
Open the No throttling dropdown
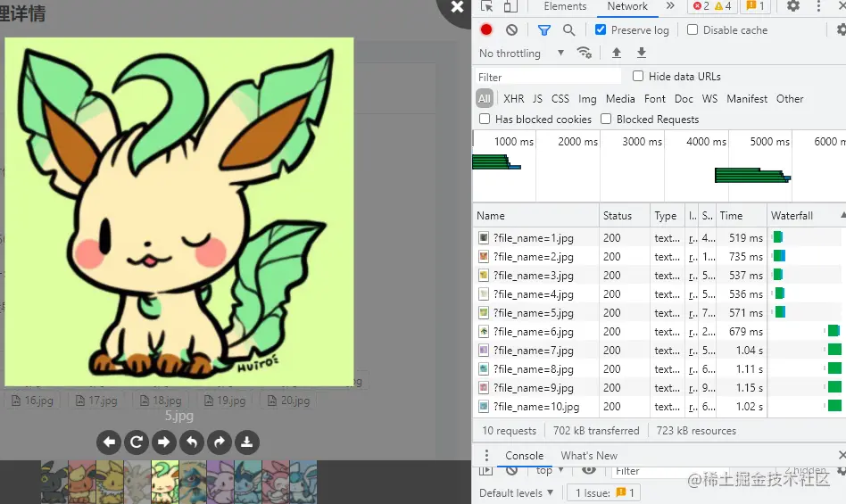(x=521, y=53)
